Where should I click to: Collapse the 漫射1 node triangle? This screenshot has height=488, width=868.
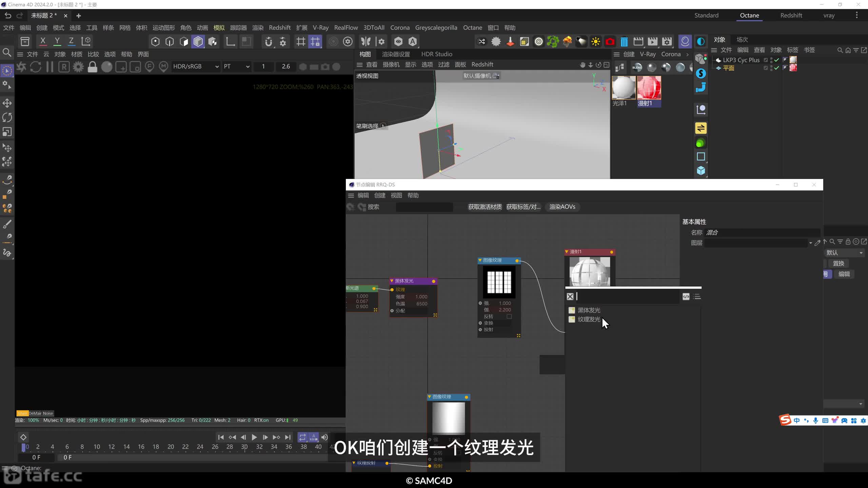click(x=567, y=252)
